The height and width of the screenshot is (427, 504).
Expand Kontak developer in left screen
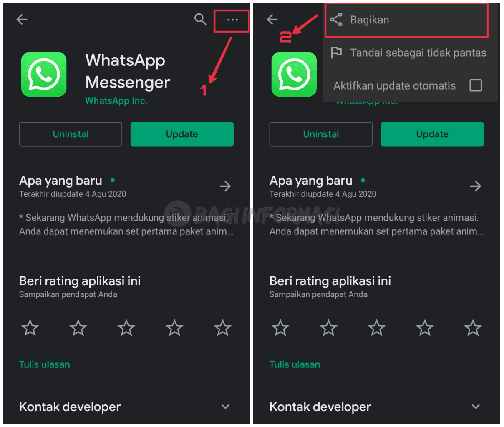[225, 407]
